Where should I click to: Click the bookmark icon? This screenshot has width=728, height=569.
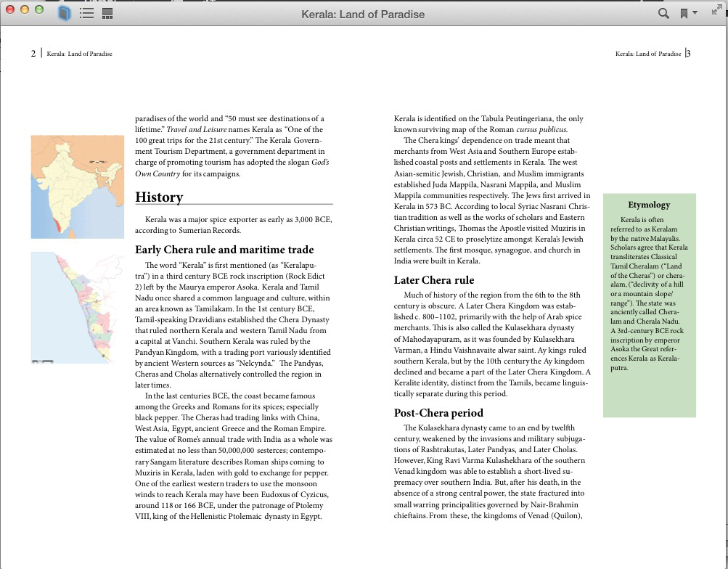(x=684, y=14)
